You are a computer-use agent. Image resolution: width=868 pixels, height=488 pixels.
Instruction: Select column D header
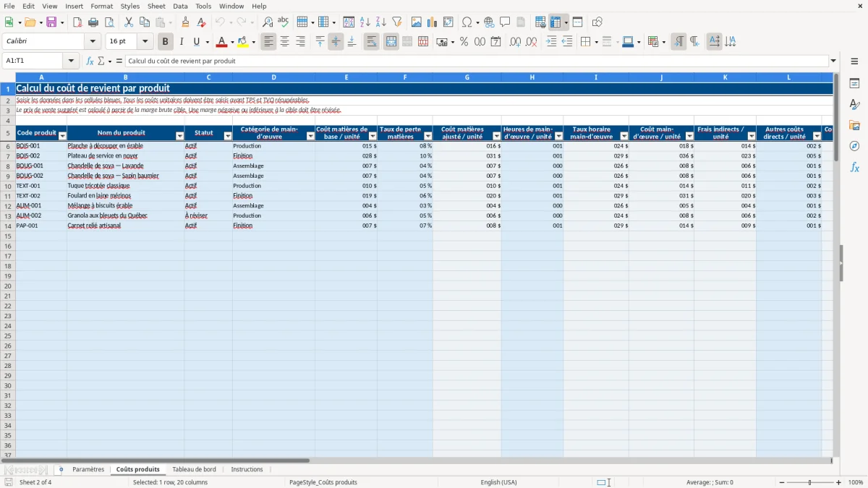(x=273, y=77)
